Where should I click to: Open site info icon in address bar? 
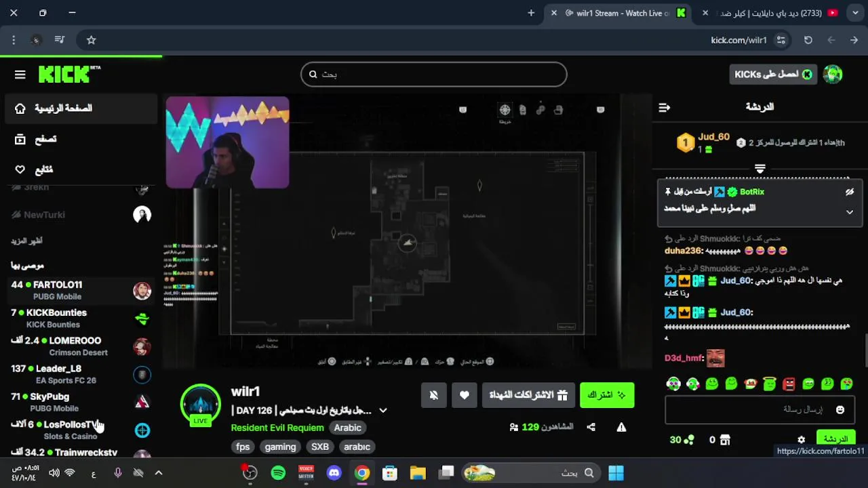(781, 40)
